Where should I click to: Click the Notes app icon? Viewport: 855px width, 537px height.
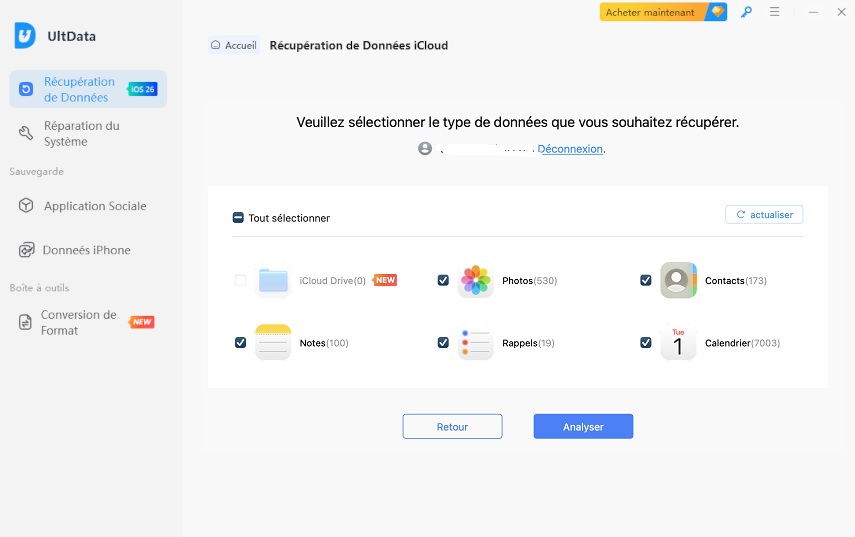tap(272, 343)
